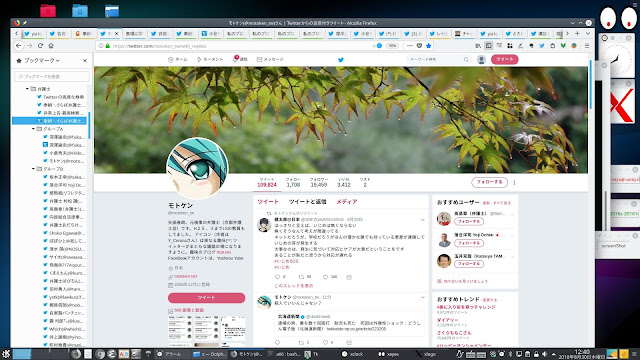Open このスレッドを表示 thread link
This screenshot has height=360, width=640.
coord(294,286)
